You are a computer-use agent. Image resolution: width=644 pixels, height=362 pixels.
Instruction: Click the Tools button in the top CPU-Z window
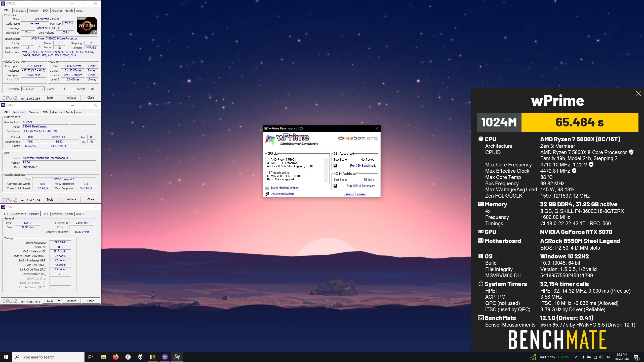(50, 98)
